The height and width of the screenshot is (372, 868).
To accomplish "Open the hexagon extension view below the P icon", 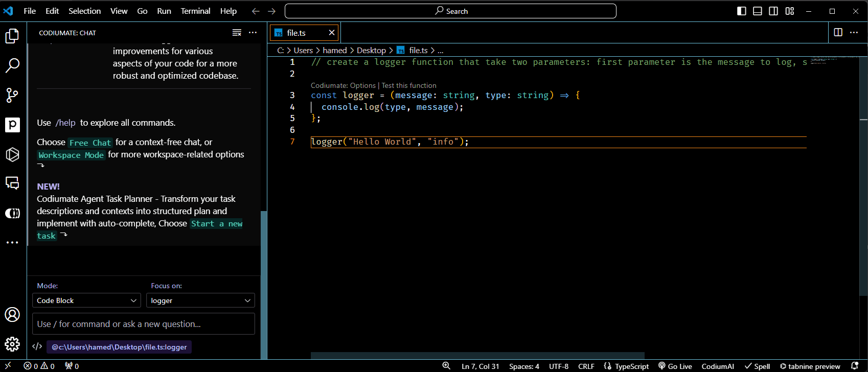I will 12,154.
